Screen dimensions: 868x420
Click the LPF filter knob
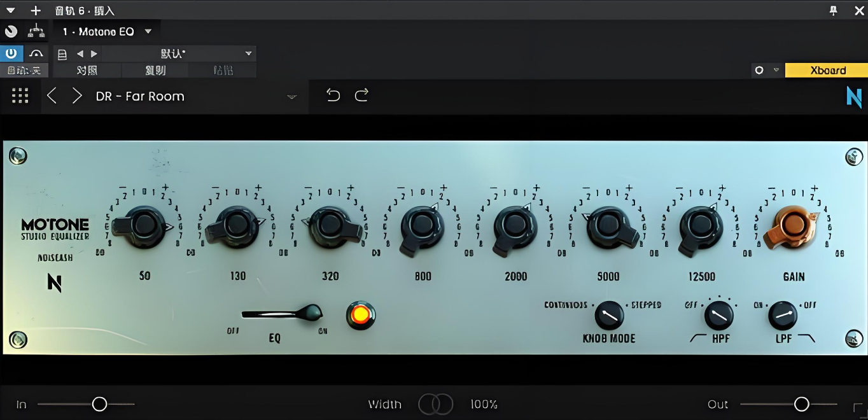coord(783,316)
